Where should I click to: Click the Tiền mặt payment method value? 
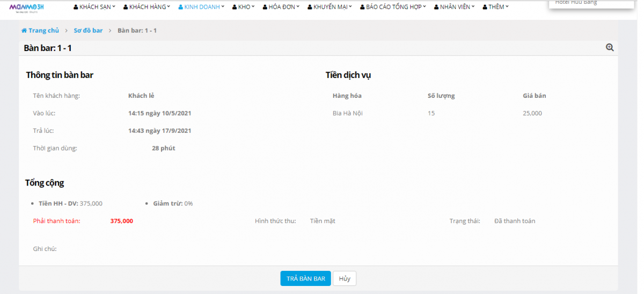point(323,221)
